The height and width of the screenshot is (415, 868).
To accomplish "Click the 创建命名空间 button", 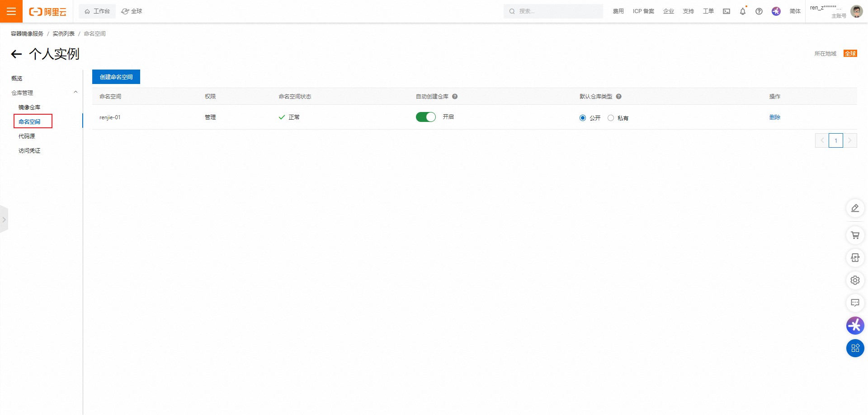I will [x=116, y=77].
